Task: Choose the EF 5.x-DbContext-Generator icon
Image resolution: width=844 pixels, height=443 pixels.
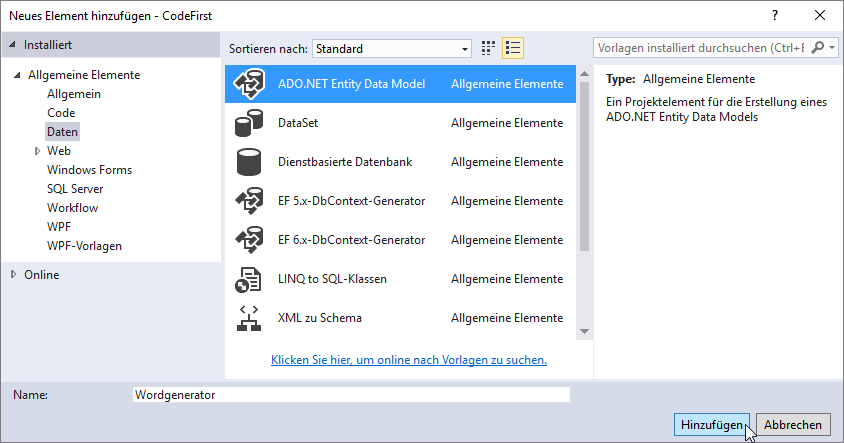Action: (x=248, y=201)
